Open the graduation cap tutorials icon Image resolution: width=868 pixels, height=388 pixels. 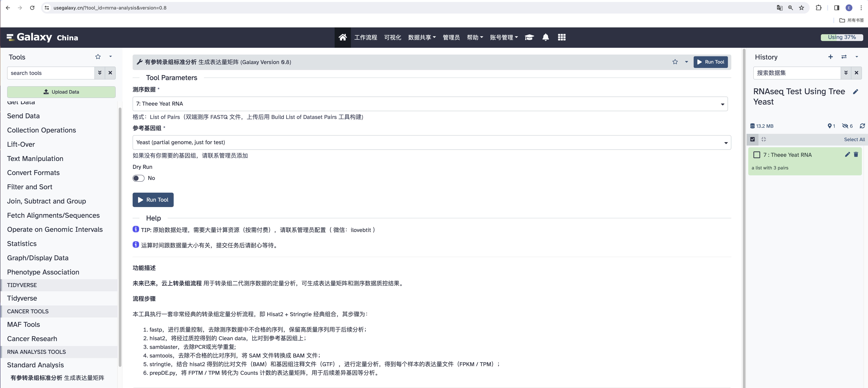pyautogui.click(x=529, y=37)
